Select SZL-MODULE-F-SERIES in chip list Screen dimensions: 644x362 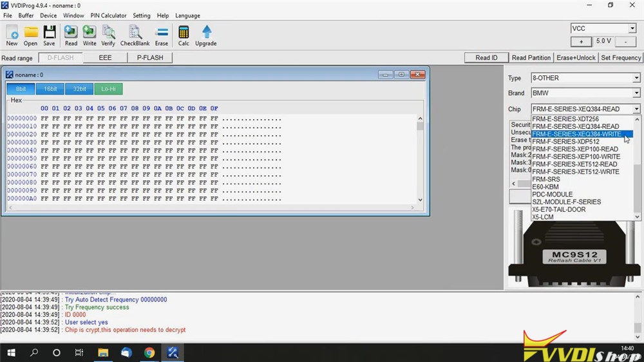pyautogui.click(x=566, y=202)
